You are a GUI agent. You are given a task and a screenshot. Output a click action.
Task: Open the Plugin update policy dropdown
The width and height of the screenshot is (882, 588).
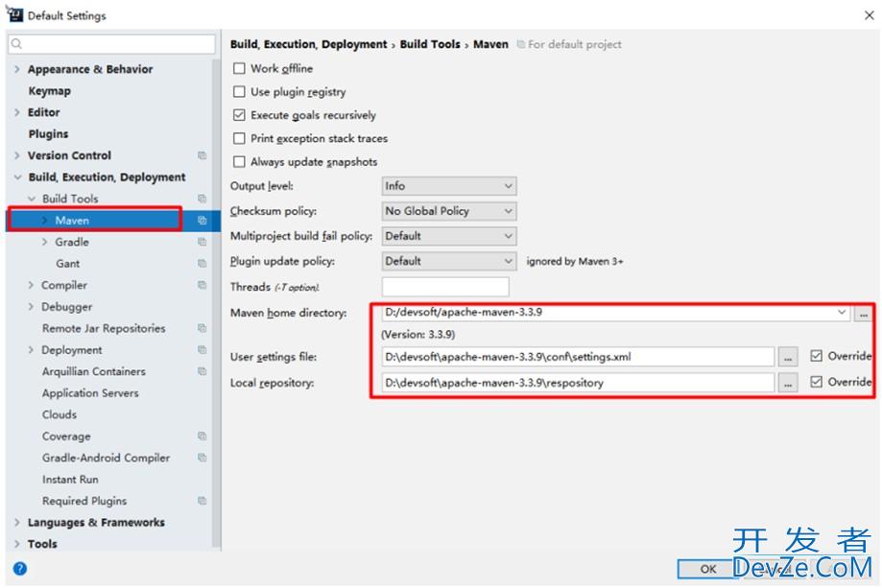tap(449, 262)
